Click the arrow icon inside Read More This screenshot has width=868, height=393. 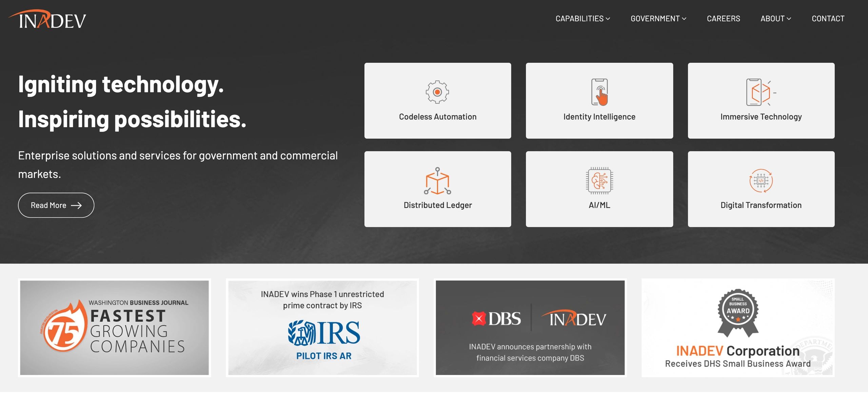tap(76, 205)
